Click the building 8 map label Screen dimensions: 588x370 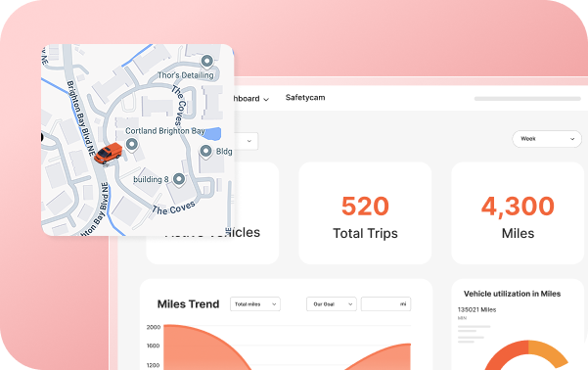coord(151,179)
